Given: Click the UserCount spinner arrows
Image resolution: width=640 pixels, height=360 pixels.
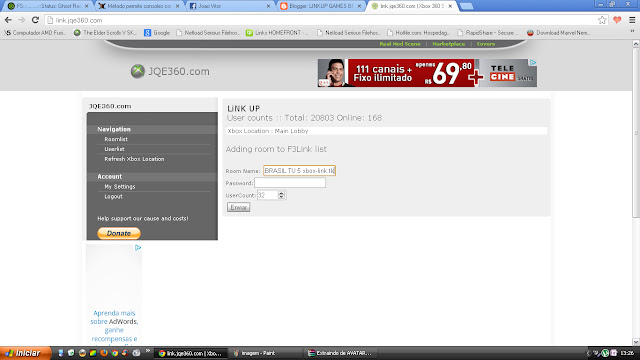Looking at the screenshot, I should tap(281, 195).
